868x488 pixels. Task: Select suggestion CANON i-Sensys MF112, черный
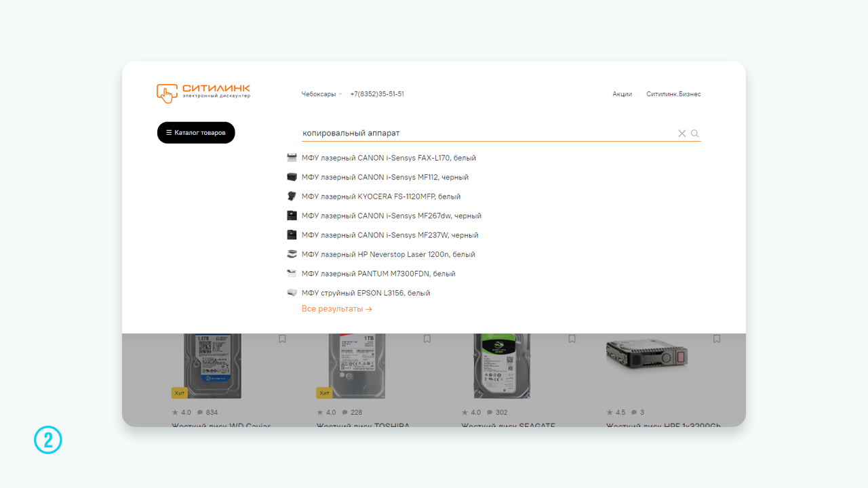(385, 177)
